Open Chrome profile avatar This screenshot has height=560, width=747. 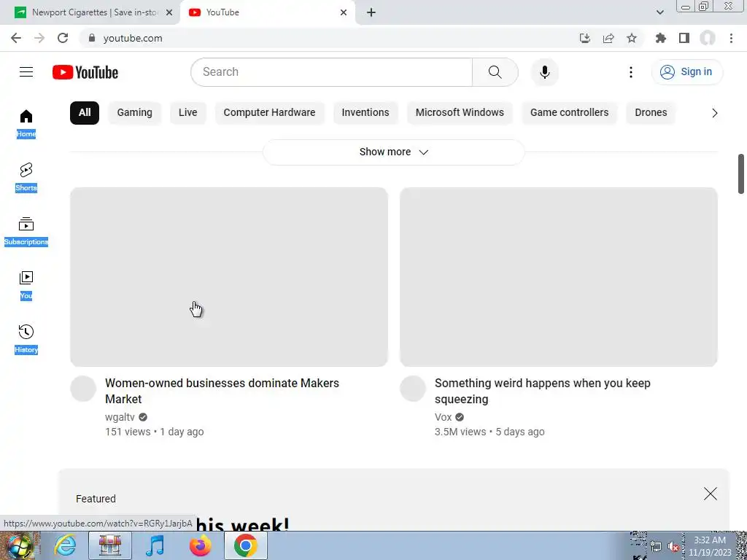[x=708, y=38]
